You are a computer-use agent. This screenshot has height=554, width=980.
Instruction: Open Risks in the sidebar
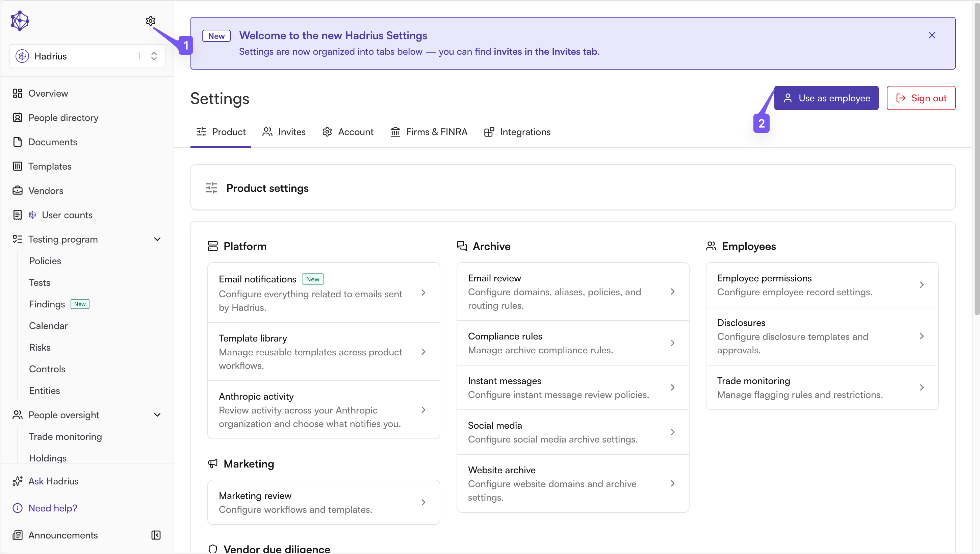40,348
